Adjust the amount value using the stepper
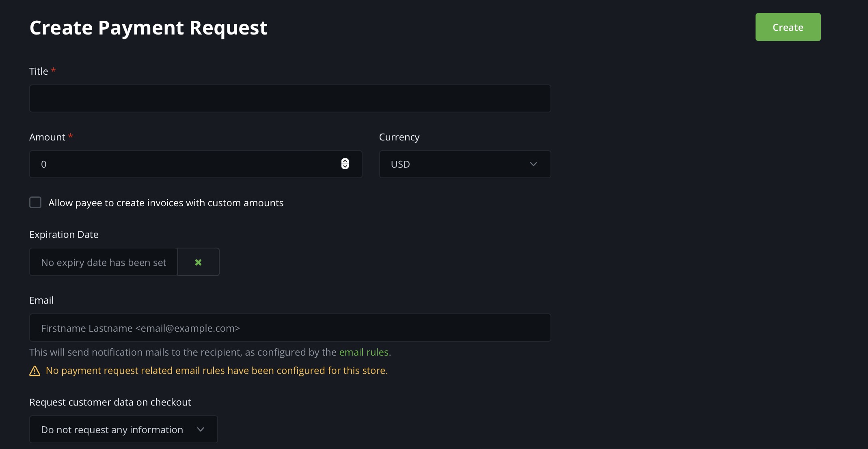This screenshot has width=868, height=449. pos(345,164)
